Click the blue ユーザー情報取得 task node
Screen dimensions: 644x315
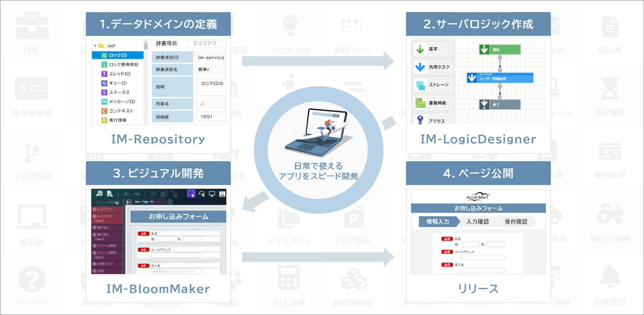500,78
